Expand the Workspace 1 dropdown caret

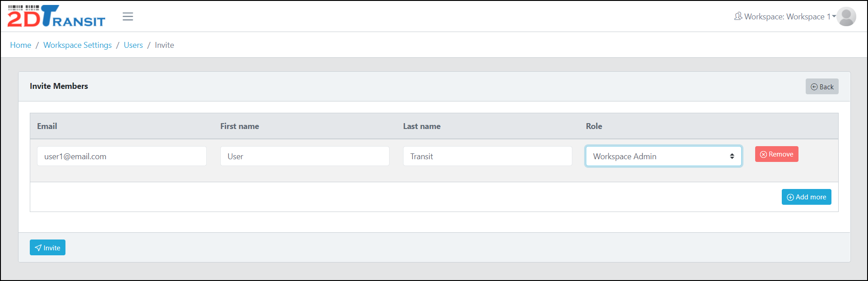click(834, 16)
